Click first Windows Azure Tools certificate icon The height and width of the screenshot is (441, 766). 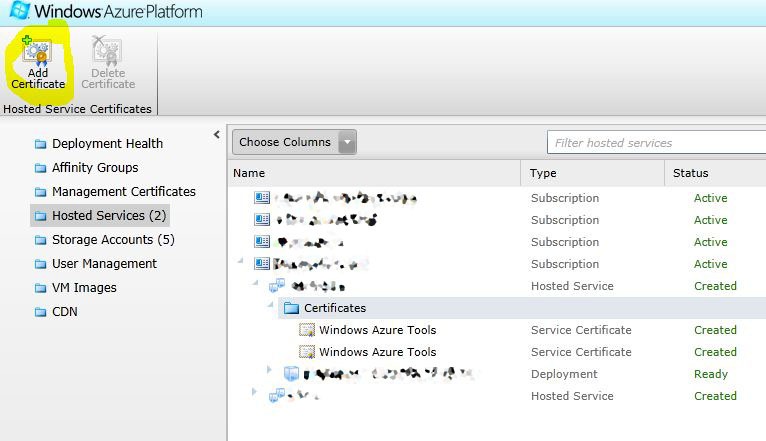[307, 330]
